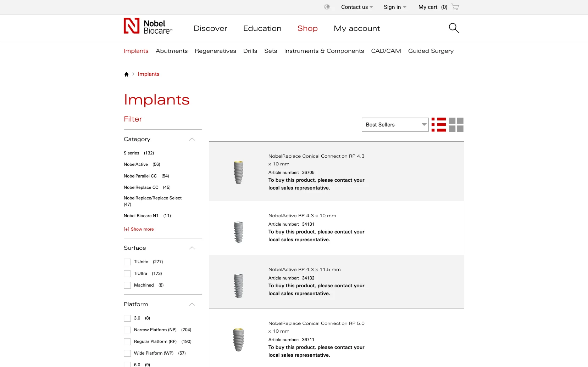Screen dimensions: 588x367
Task: Open the search magnifier icon
Action: click(454, 28)
